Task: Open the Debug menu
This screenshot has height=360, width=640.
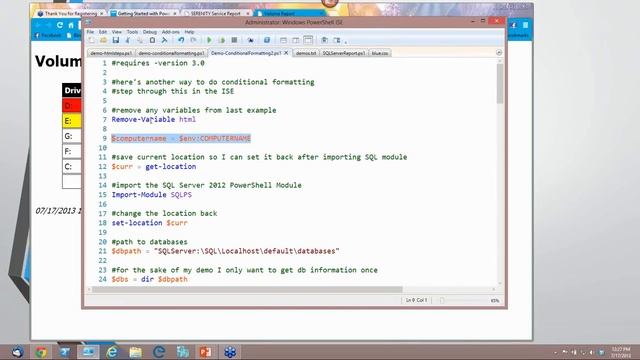Action: point(150,32)
